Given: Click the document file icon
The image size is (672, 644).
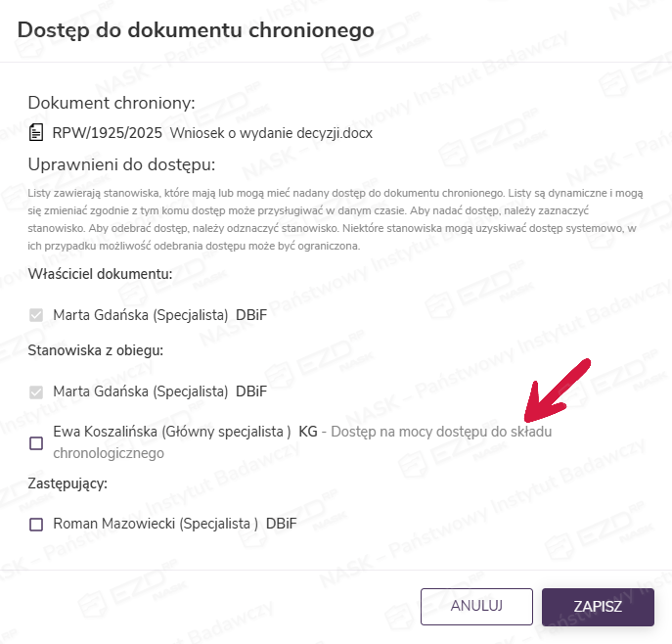Looking at the screenshot, I should [x=36, y=132].
